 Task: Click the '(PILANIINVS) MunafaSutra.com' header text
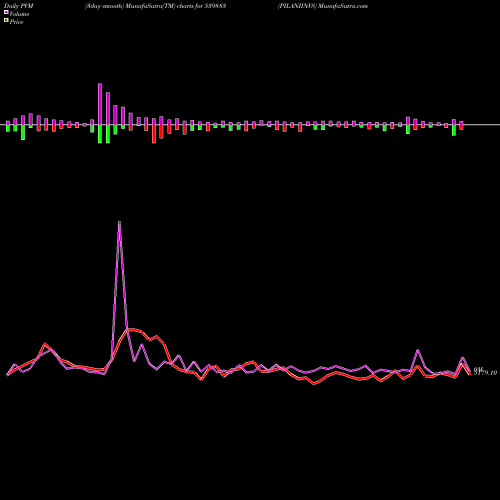coord(323,6)
